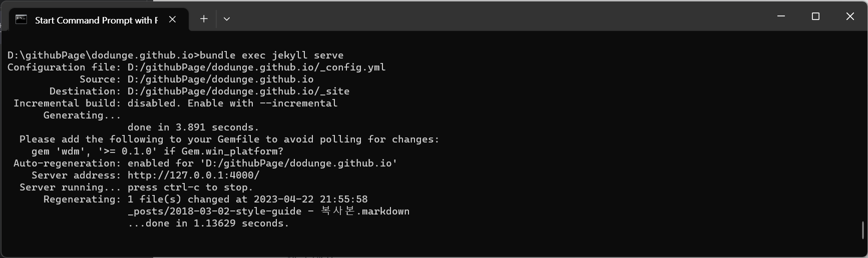This screenshot has width=868, height=258.
Task: Click the Source path D:/githubPage/dodunge.github.io
Action: pyautogui.click(x=220, y=79)
